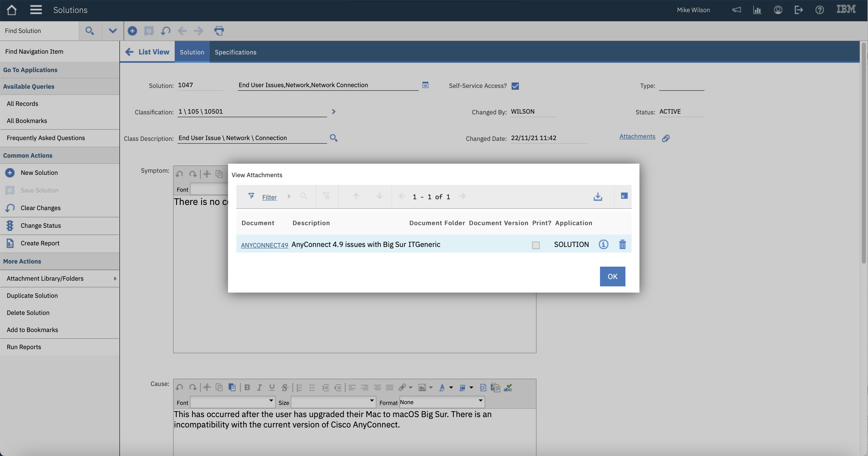Click the download icon in View Attachments
Screen dimensions: 868x456
pos(598,197)
